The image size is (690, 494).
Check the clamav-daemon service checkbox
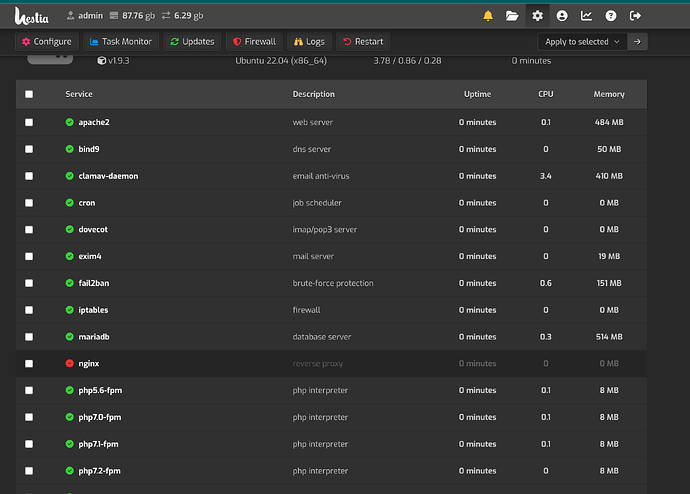[29, 176]
